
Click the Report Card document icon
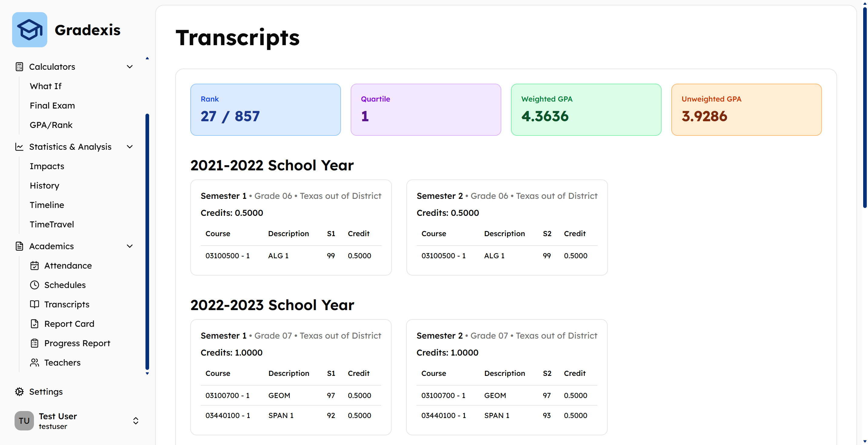(34, 324)
